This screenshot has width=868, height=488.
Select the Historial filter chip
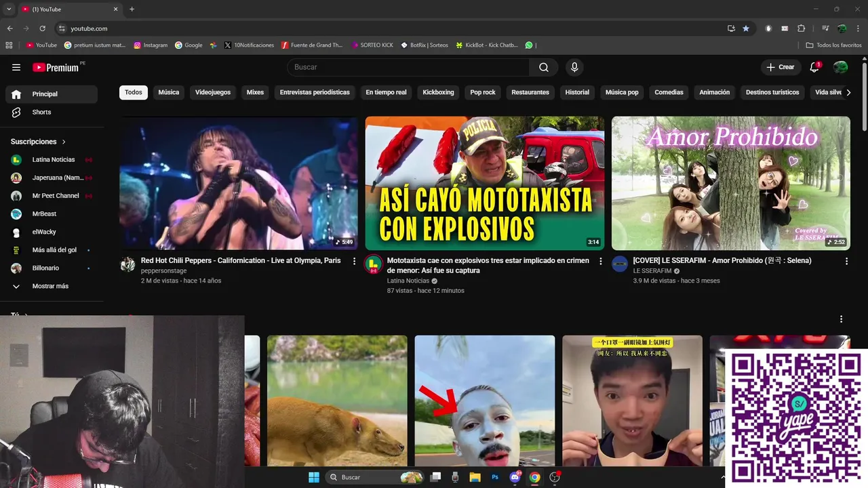[x=577, y=92]
